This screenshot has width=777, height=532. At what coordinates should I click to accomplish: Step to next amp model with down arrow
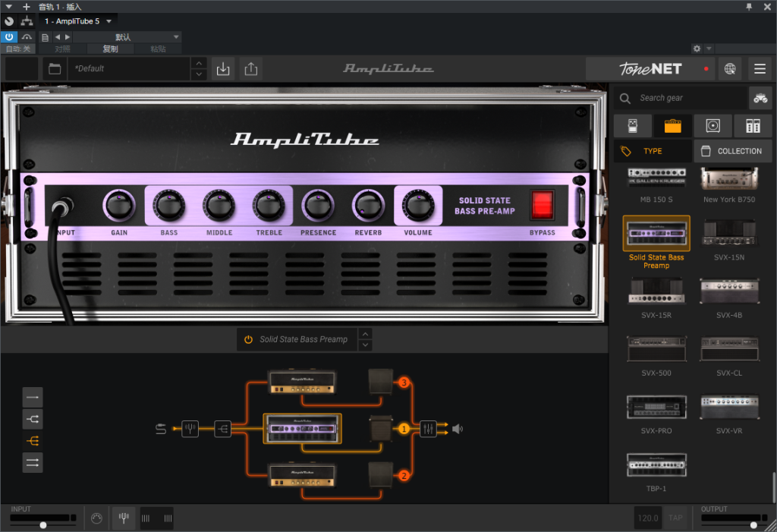(365, 345)
